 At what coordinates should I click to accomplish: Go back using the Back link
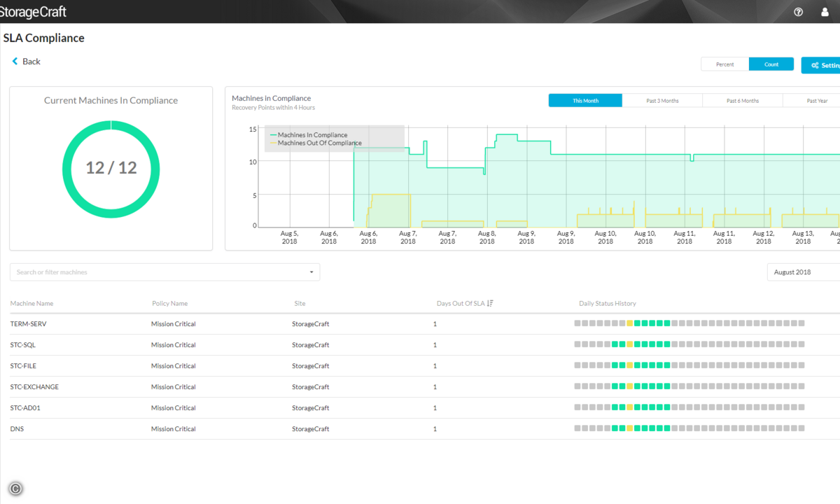(x=27, y=62)
